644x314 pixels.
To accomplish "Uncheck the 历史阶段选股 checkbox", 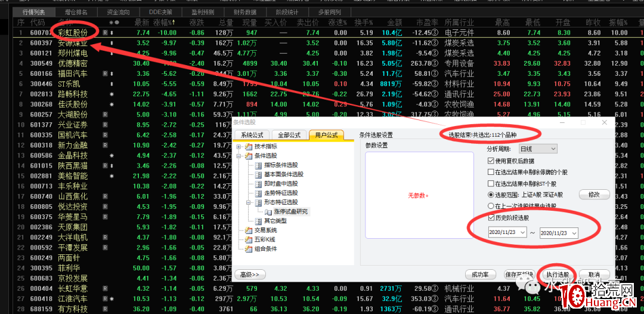I will pos(490,217).
